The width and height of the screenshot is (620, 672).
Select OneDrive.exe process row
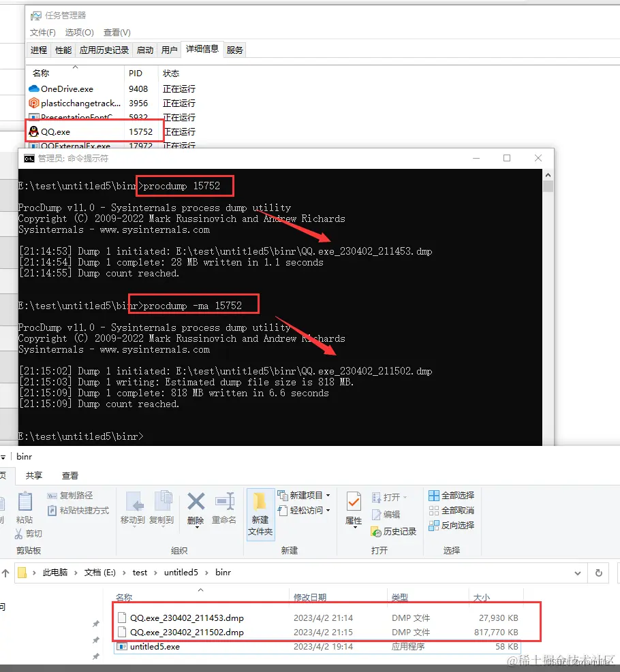click(112, 89)
